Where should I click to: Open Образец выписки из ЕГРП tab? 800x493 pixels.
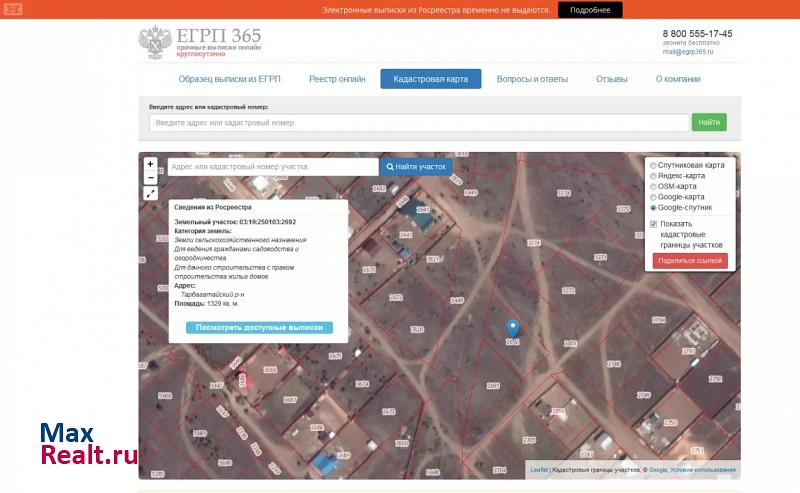coord(229,79)
